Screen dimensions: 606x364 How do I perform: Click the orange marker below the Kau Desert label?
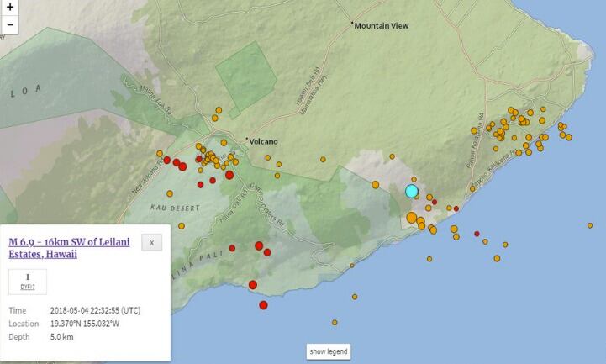(182, 225)
